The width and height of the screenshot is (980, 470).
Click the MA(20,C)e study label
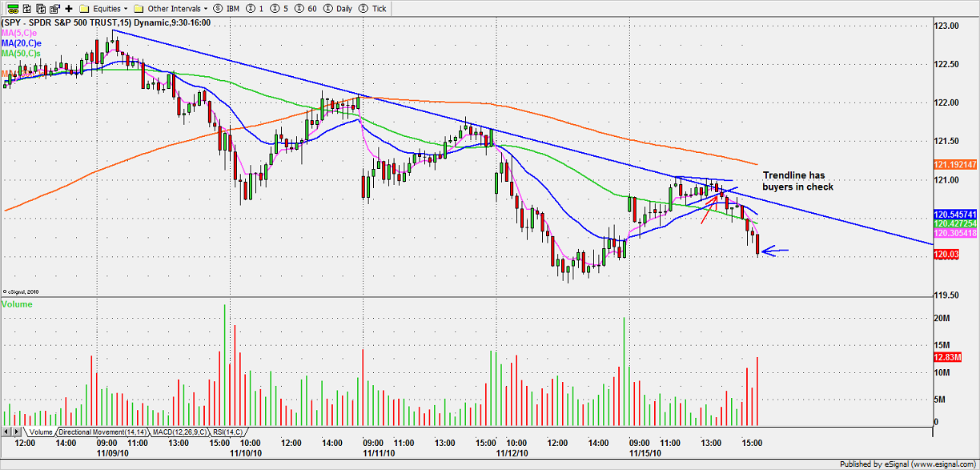[22, 43]
